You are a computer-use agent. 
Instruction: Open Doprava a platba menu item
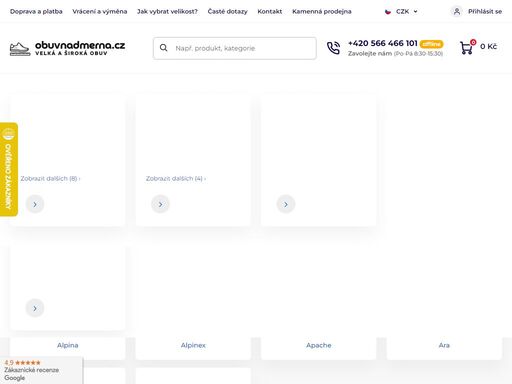36,11
